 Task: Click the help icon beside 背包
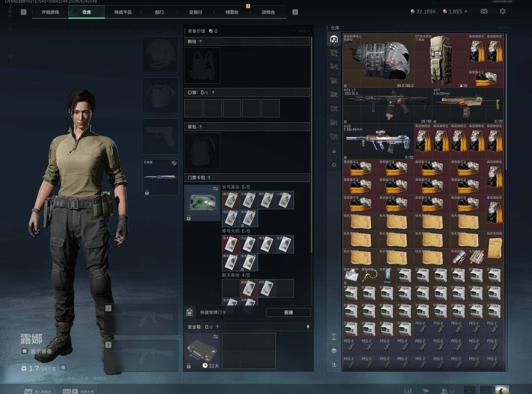coord(200,127)
